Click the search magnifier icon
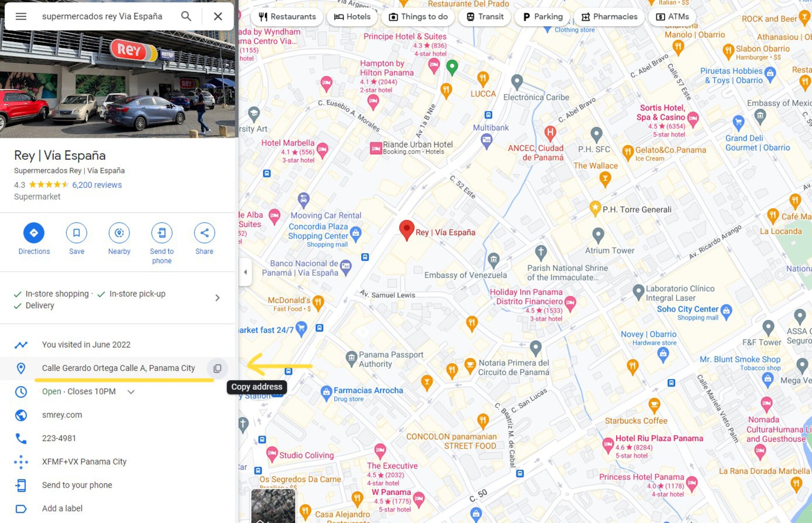The image size is (812, 523). click(x=186, y=17)
